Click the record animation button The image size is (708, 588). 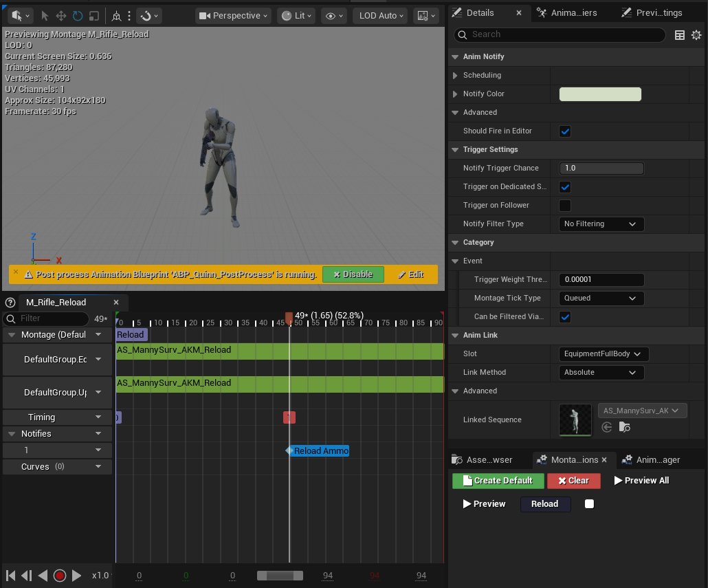[60, 576]
